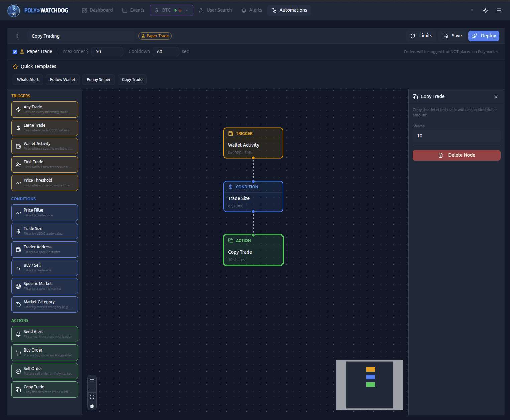Click the Price Threshold trend icon
Screen dimensions: 510x420
18,183
